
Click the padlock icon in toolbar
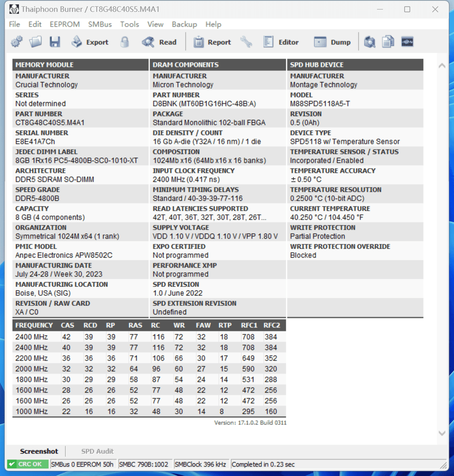click(125, 42)
